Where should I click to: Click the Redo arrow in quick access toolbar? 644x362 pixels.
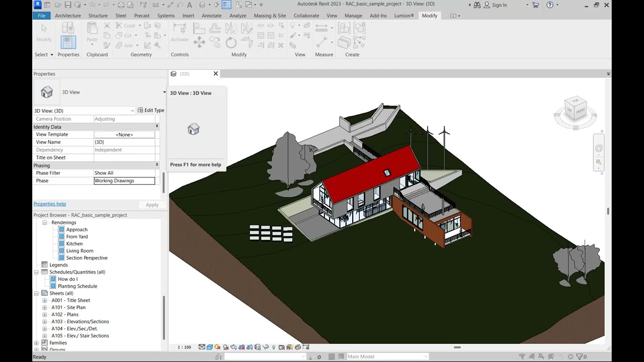107,5
